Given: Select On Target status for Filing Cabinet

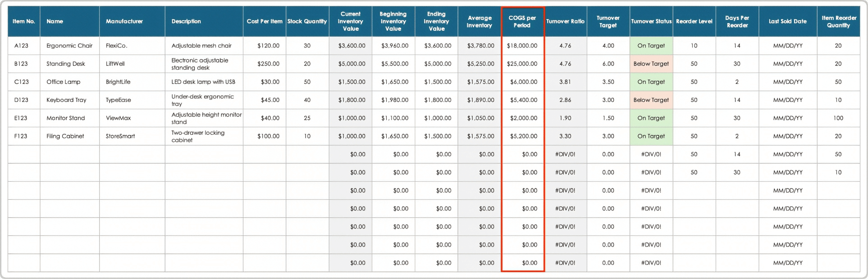Looking at the screenshot, I should tap(651, 136).
